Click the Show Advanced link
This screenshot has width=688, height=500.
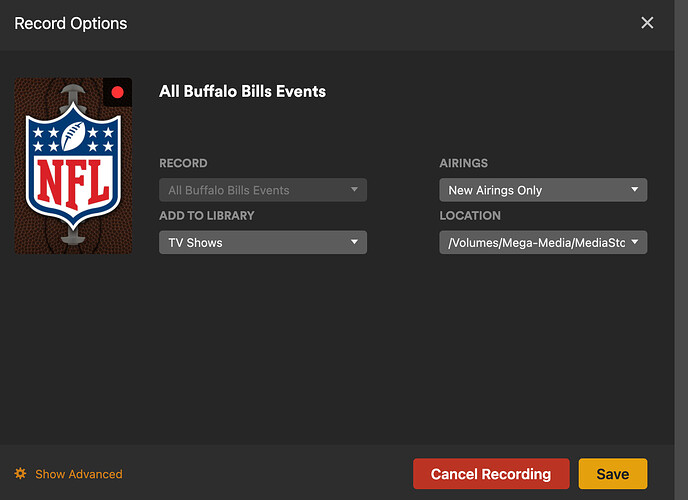79,474
